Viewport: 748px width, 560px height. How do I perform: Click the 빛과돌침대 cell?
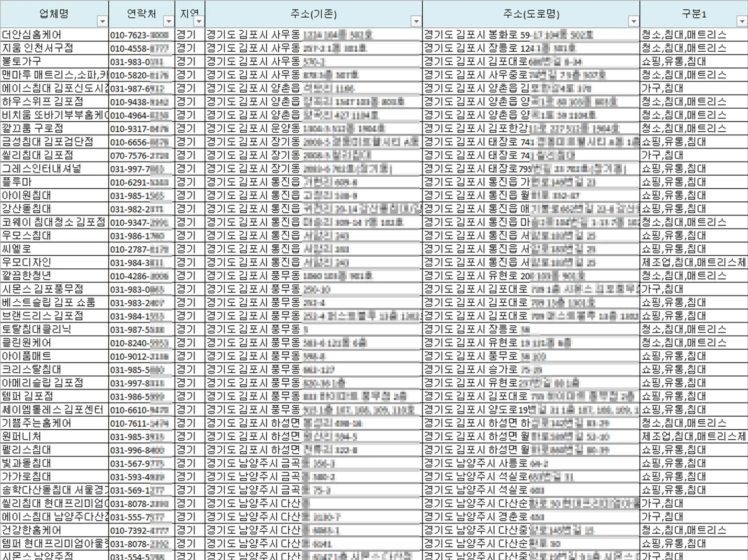point(54,463)
